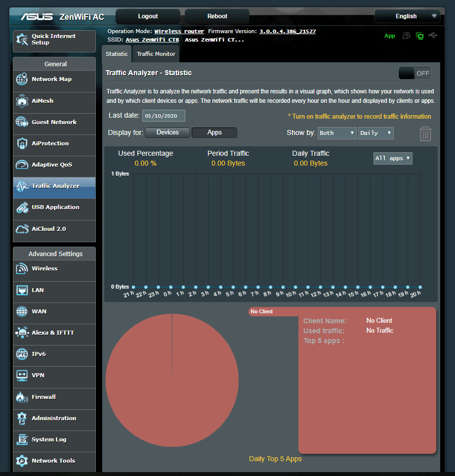This screenshot has height=476, width=455.
Task: Click the General section header
Action: coord(54,64)
